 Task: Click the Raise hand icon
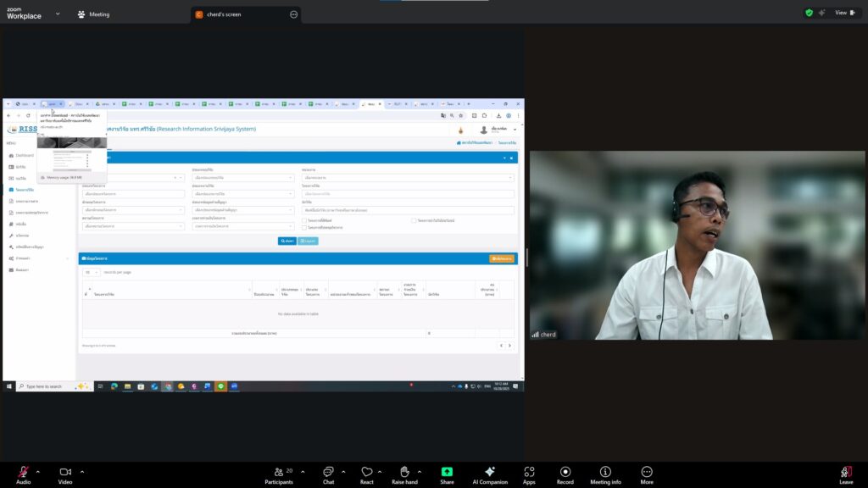pyautogui.click(x=404, y=472)
